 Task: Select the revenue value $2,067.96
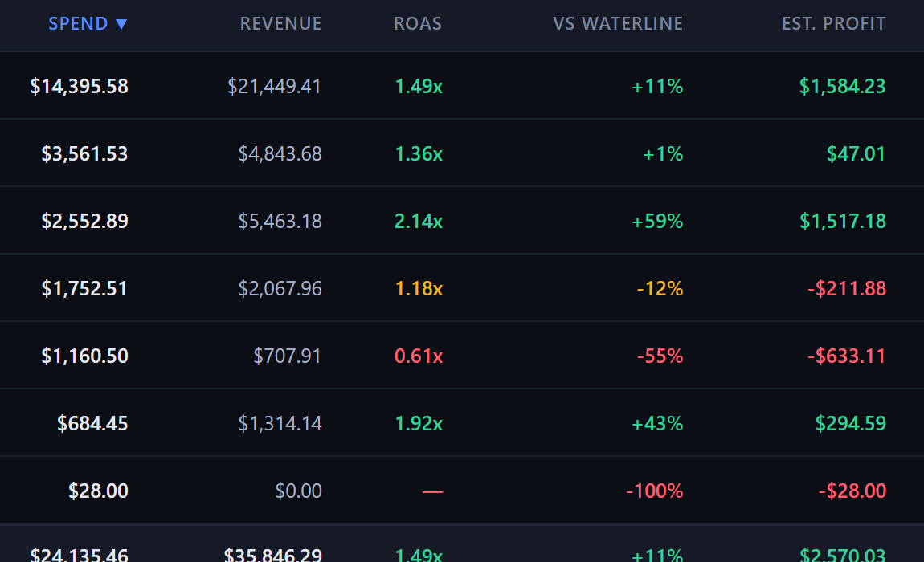[280, 289]
